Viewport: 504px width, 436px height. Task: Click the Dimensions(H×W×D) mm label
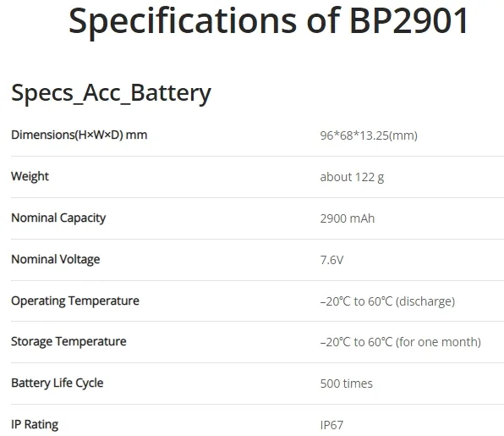[79, 135]
